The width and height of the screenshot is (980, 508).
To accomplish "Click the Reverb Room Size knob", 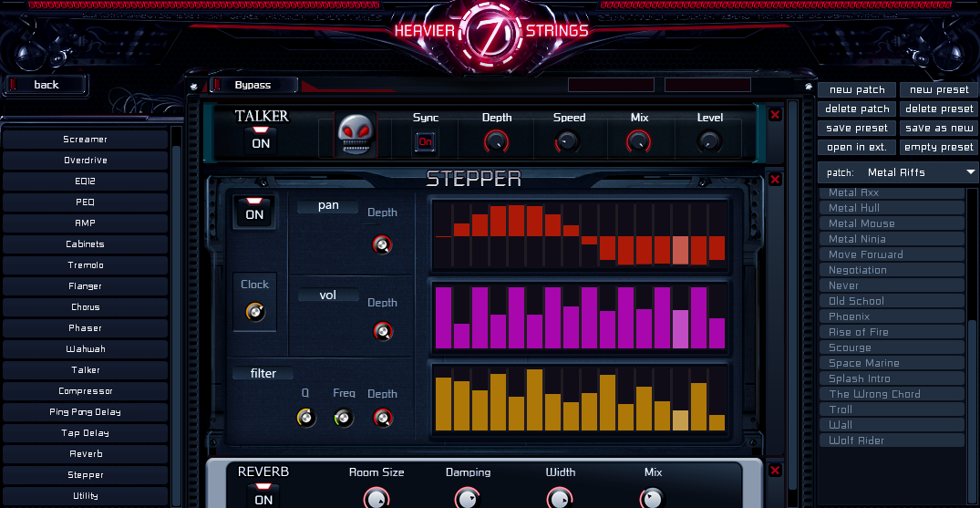I will (377, 498).
